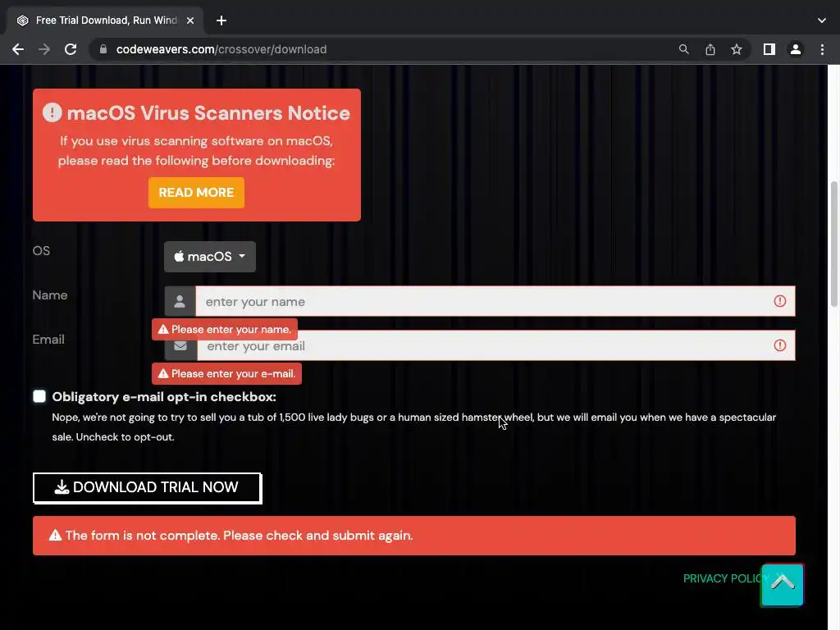Click the person icon beside name field
The width and height of the screenshot is (840, 630).
(x=180, y=301)
